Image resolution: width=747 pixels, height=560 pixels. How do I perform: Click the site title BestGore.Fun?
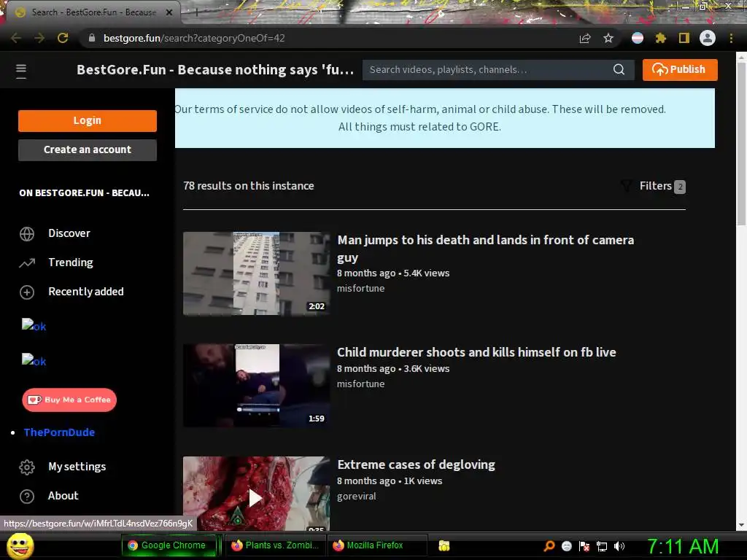click(x=215, y=70)
